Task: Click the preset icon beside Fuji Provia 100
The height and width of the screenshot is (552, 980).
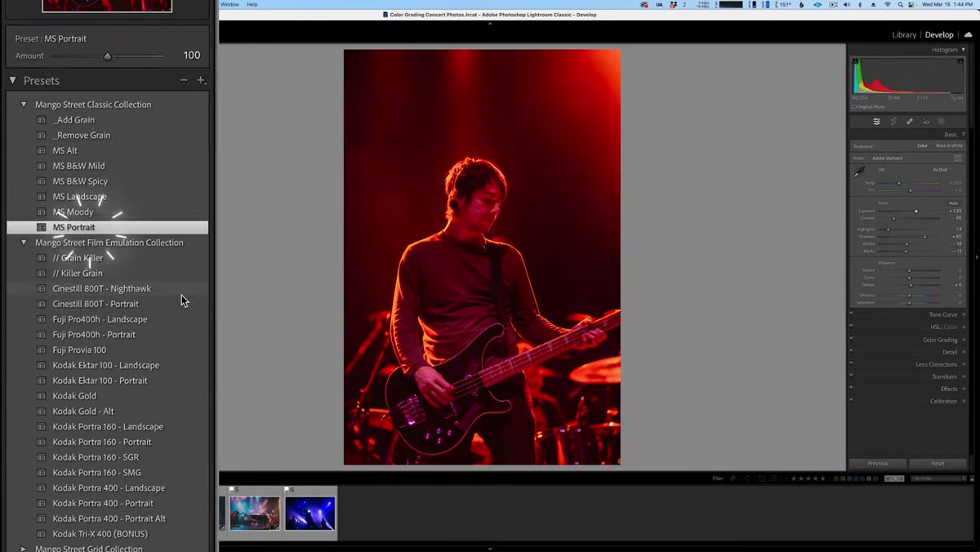Action: [41, 349]
